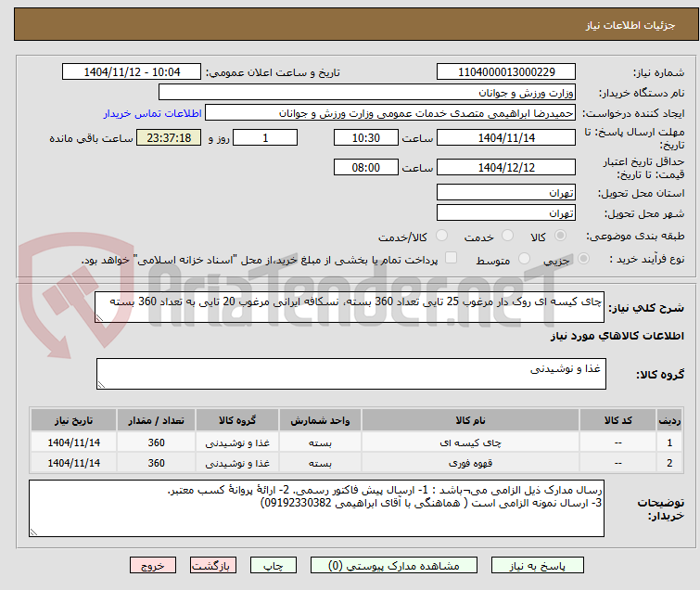Click the 'واحد شمارش' column header
700x590 pixels.
click(320, 420)
